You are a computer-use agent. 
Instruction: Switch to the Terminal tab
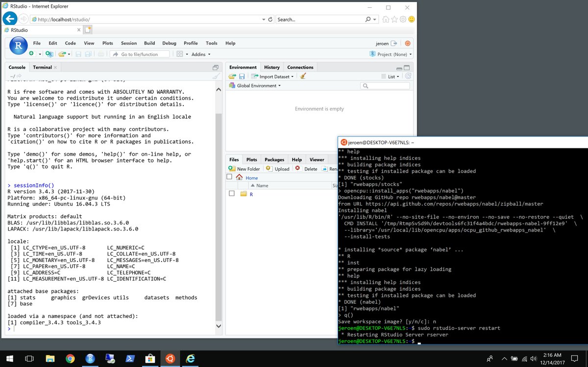(x=42, y=67)
